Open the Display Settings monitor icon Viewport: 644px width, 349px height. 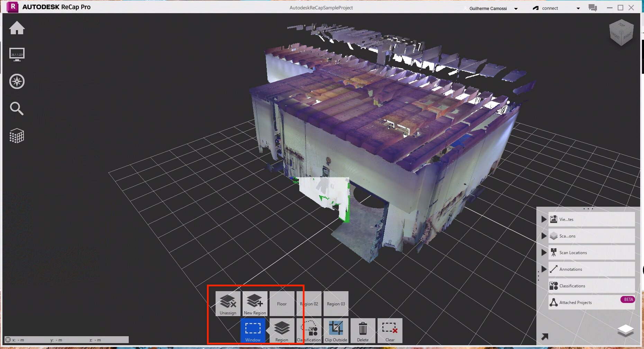(x=17, y=54)
